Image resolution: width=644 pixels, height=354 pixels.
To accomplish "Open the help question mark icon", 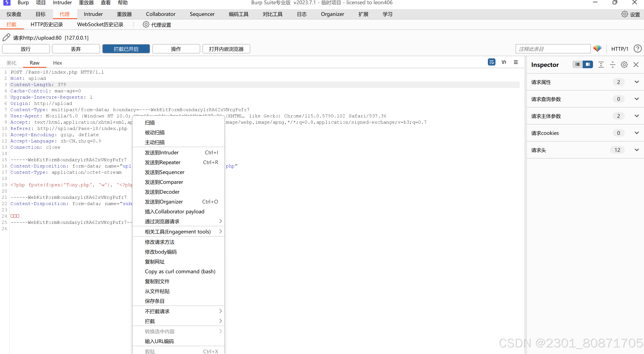I will pos(637,49).
